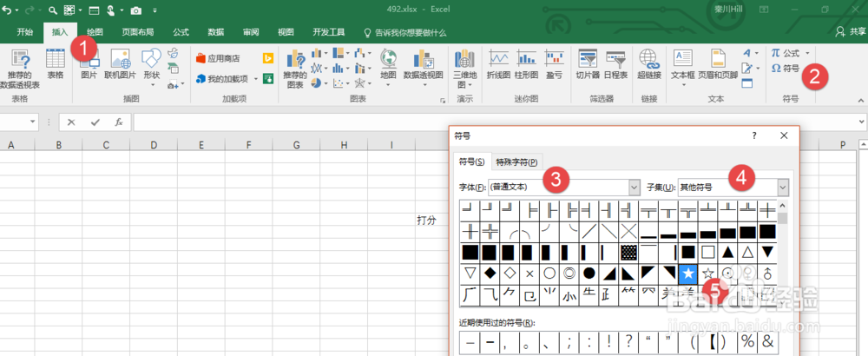Insert a Win/Loss sparkline (盈亏)
Screen dimensions: 868x356
554,64
